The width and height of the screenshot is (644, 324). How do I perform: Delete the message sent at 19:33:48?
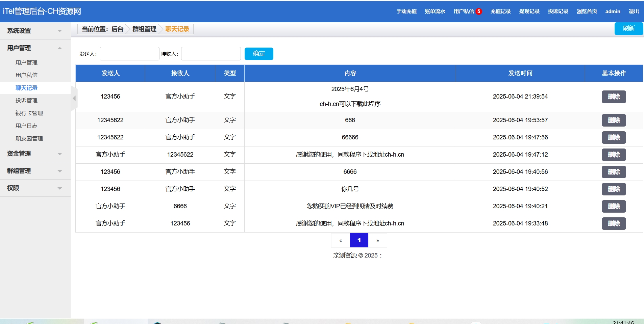pyautogui.click(x=614, y=224)
